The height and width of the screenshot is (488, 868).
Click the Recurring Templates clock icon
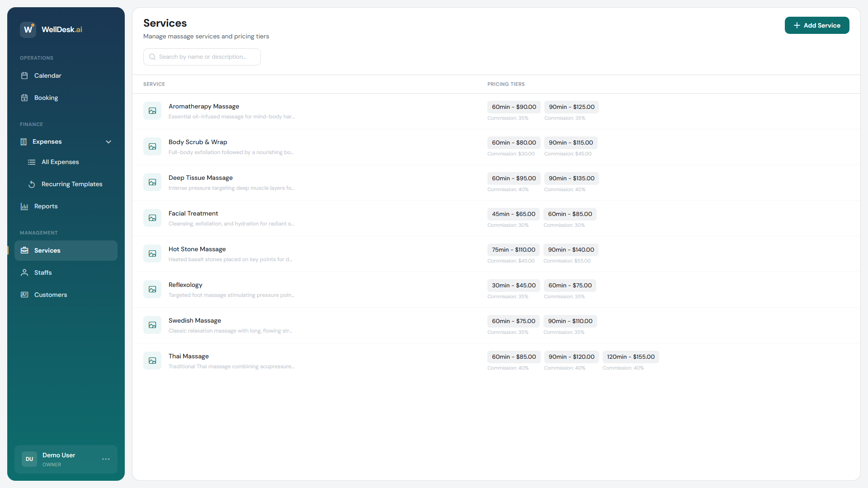pos(31,184)
